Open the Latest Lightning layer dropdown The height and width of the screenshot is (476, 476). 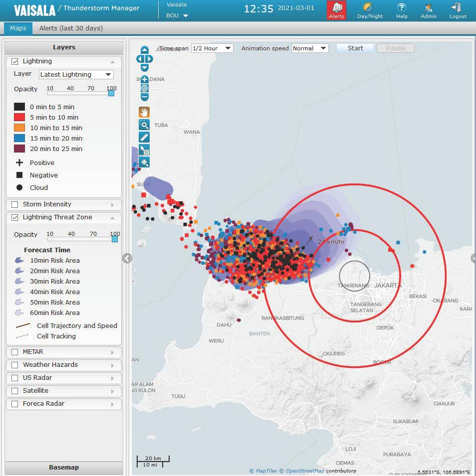76,75
